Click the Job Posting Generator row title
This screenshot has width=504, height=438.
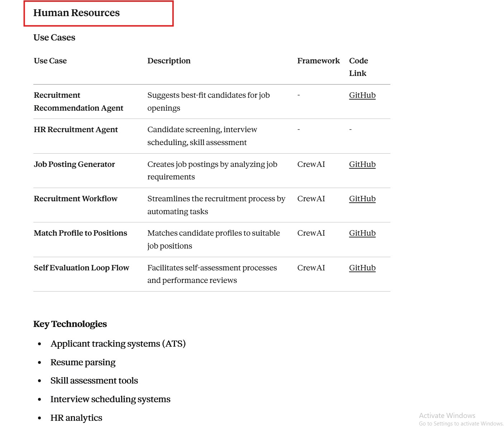pyautogui.click(x=74, y=164)
